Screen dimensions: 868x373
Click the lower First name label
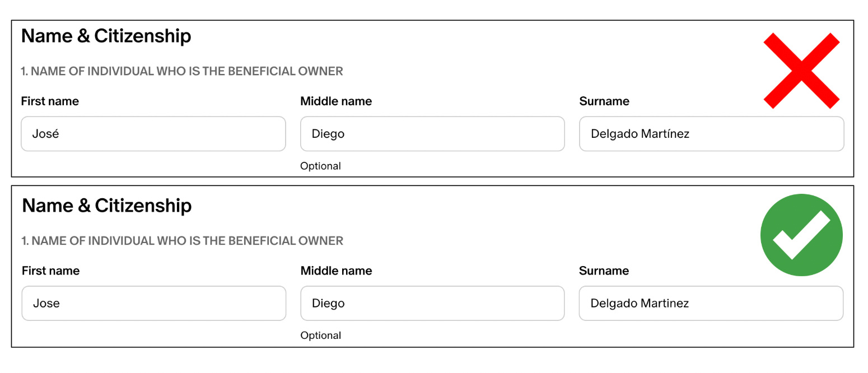(49, 271)
